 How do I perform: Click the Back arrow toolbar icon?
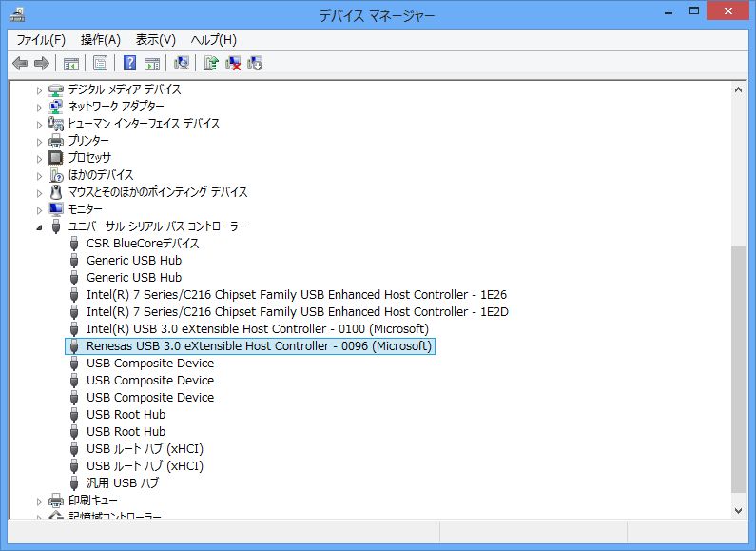tap(20, 63)
